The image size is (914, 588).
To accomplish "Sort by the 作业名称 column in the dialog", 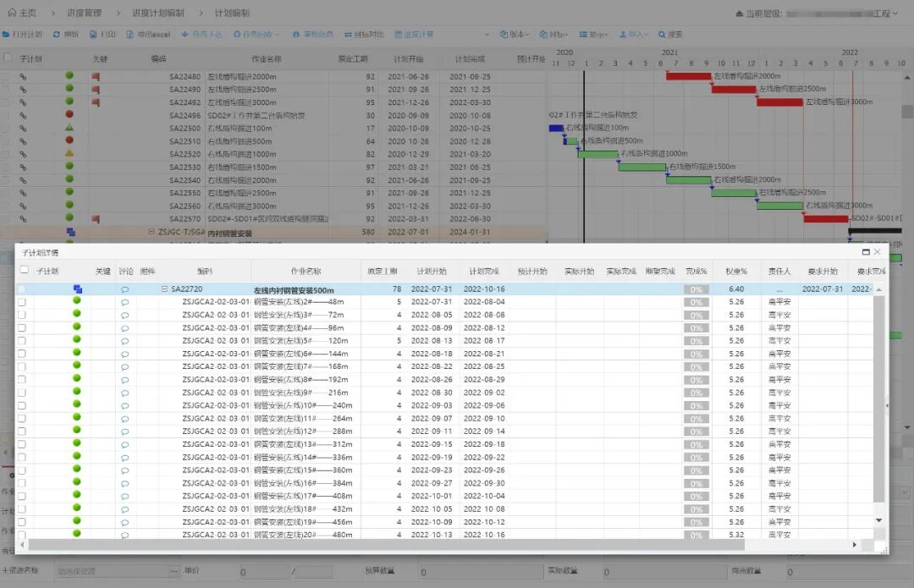I will (306, 271).
